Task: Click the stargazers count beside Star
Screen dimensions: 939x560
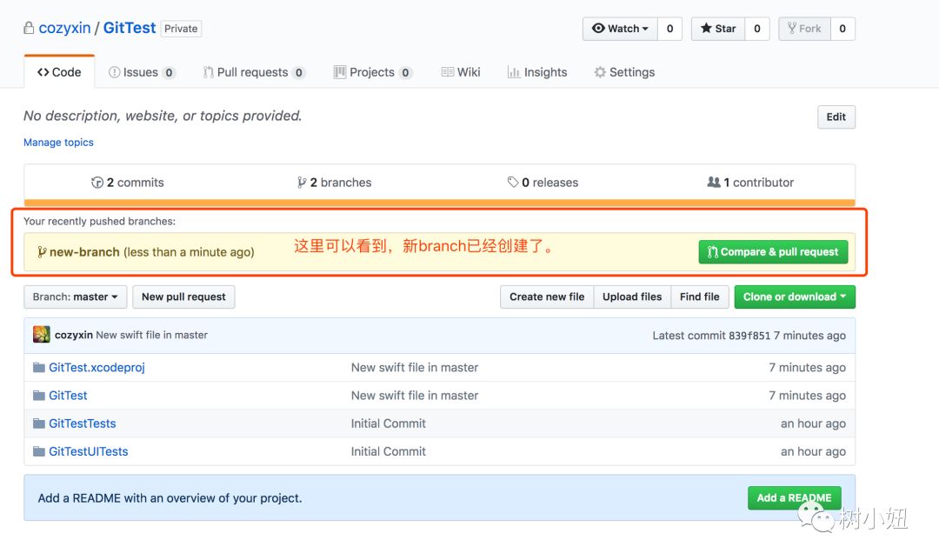Action: pyautogui.click(x=757, y=28)
